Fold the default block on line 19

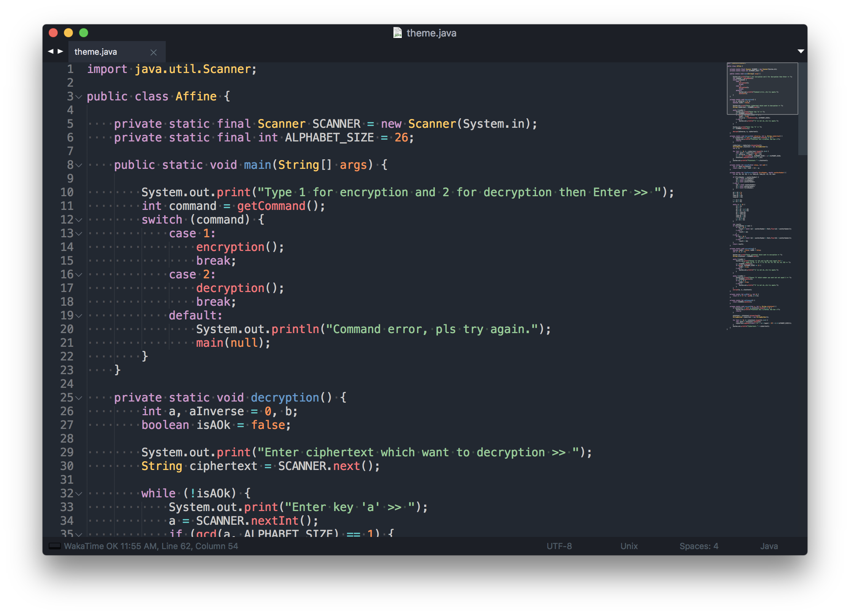79,316
